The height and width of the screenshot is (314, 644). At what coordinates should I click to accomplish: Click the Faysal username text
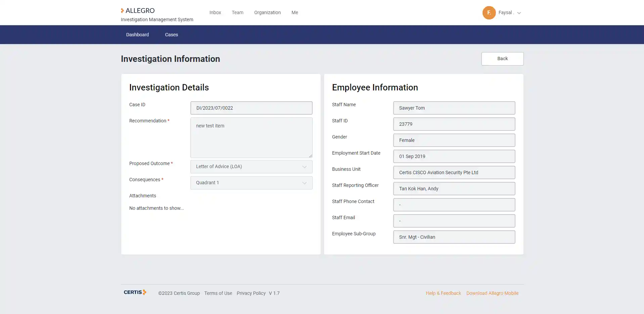506,12
